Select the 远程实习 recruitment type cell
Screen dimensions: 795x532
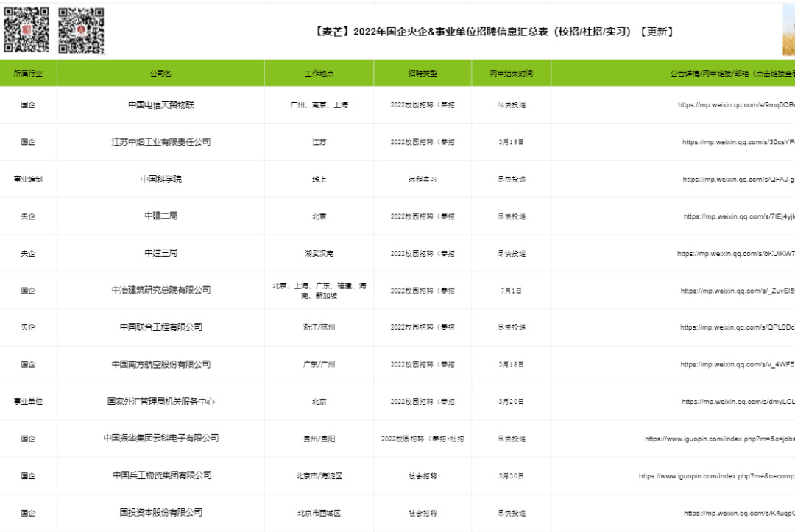(x=423, y=179)
